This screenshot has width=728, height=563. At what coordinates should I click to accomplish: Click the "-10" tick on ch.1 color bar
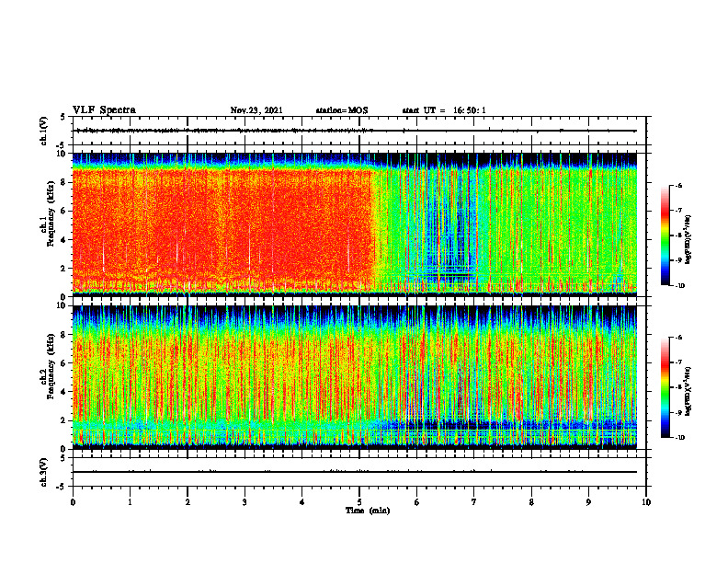[x=680, y=286]
